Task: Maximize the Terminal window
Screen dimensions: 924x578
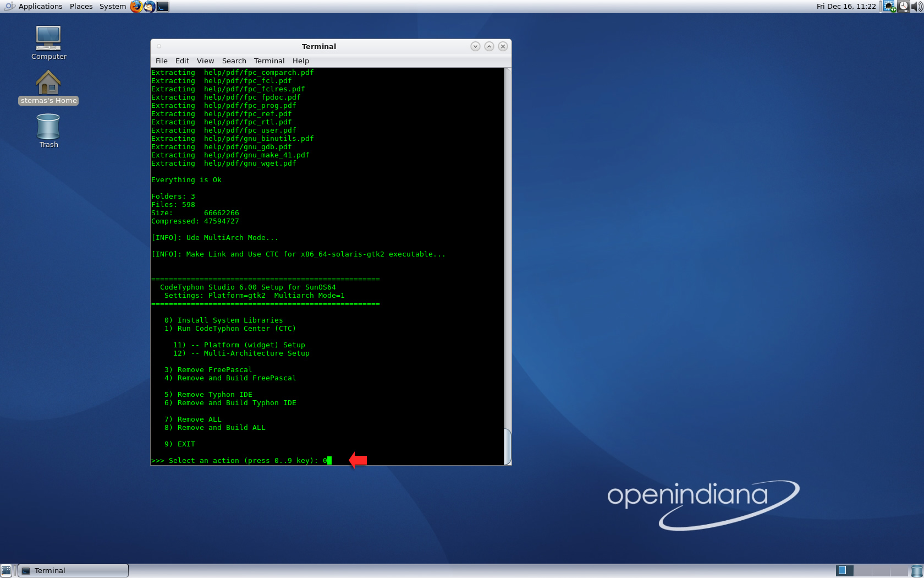Action: click(x=489, y=46)
